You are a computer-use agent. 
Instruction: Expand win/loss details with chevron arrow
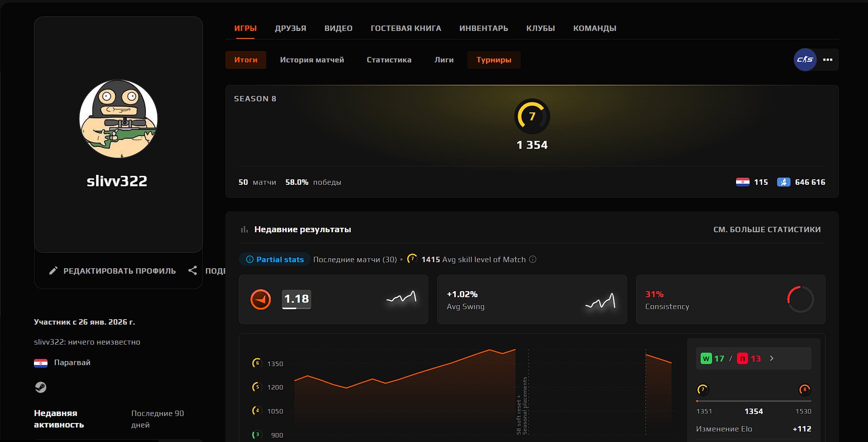coord(772,359)
